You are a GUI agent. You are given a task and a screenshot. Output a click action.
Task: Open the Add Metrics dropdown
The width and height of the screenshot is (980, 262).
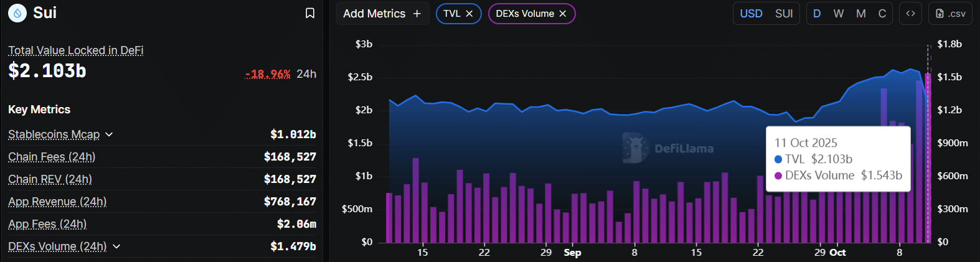click(x=382, y=14)
